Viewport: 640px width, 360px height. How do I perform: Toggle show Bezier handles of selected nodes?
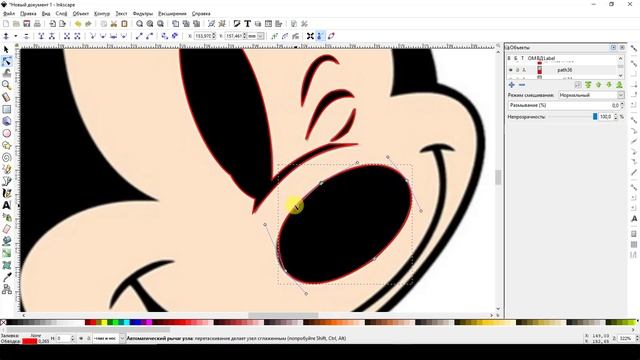[x=320, y=36]
